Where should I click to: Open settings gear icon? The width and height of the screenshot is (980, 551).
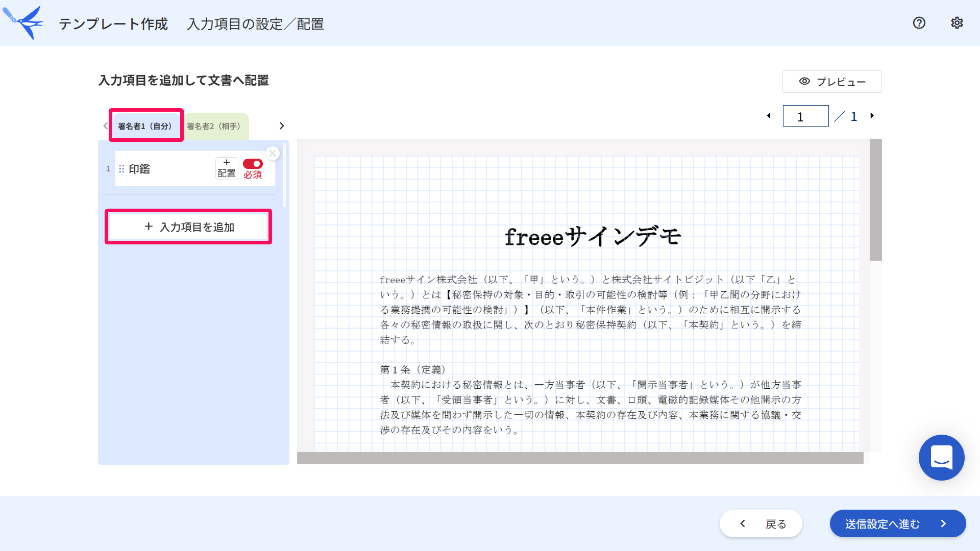coord(957,23)
